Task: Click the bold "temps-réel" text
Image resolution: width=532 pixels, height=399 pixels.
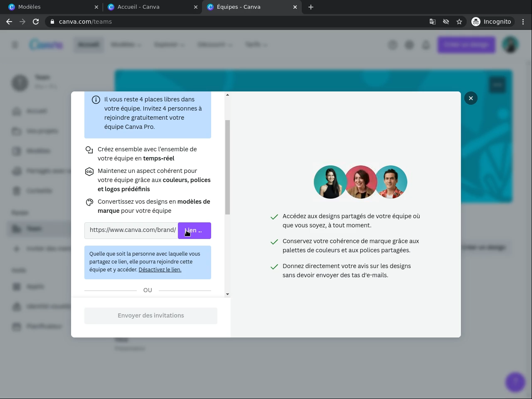Action: click(159, 158)
